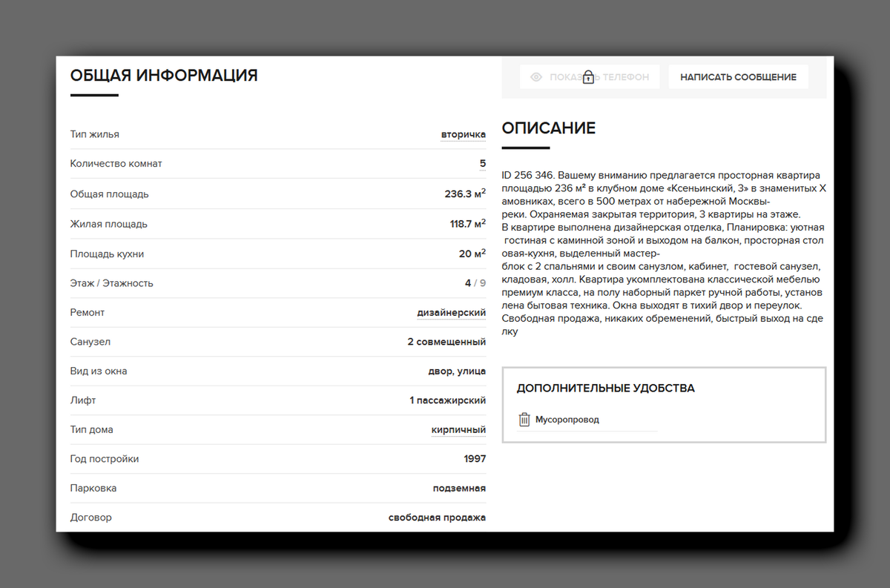This screenshot has width=890, height=588.
Task: Click the Санузел row label
Action: click(90, 342)
